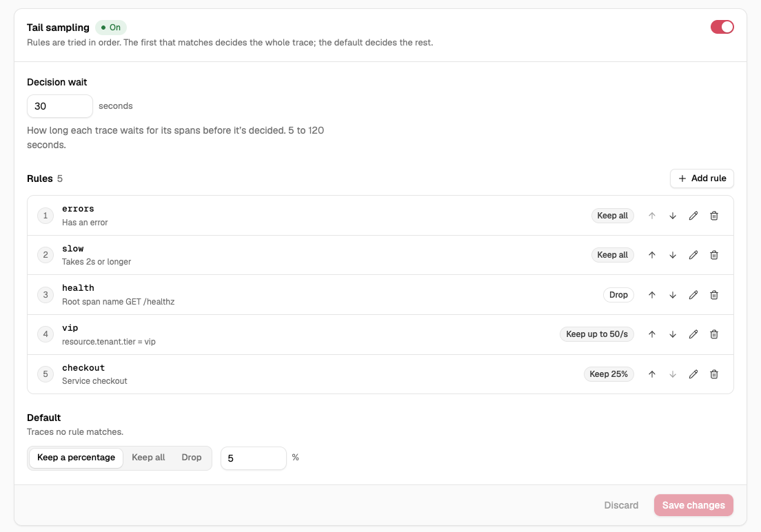Screen dimensions: 761x532
Task: Edit the slow rule
Action: (693, 255)
